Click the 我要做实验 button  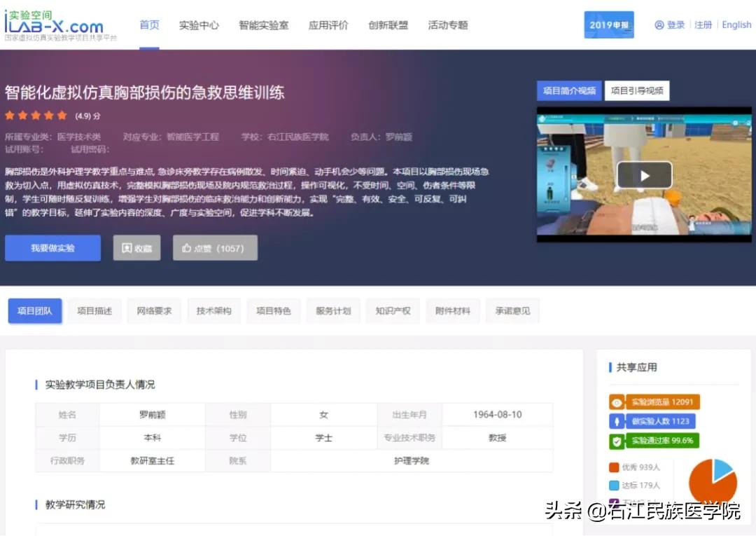[52, 247]
